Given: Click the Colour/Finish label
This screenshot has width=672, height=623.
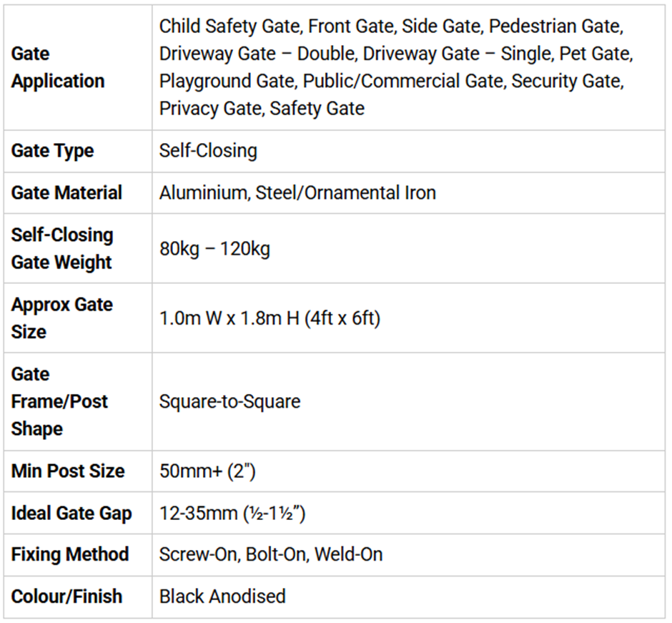Looking at the screenshot, I should [66, 596].
